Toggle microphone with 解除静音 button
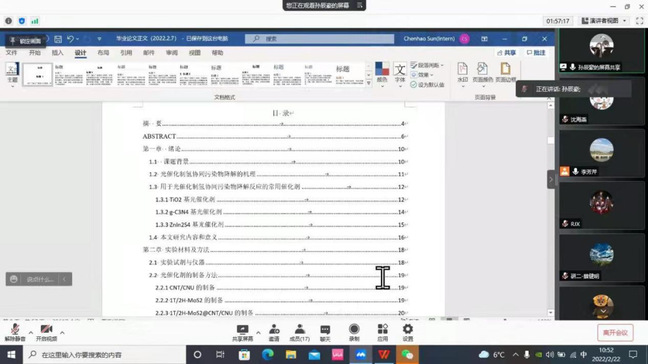 click(15, 333)
